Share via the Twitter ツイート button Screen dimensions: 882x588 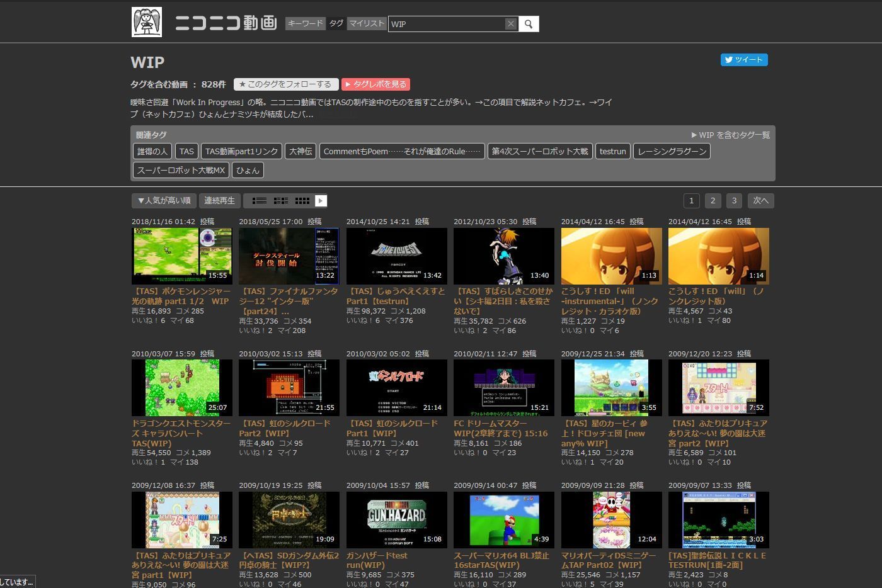(744, 60)
